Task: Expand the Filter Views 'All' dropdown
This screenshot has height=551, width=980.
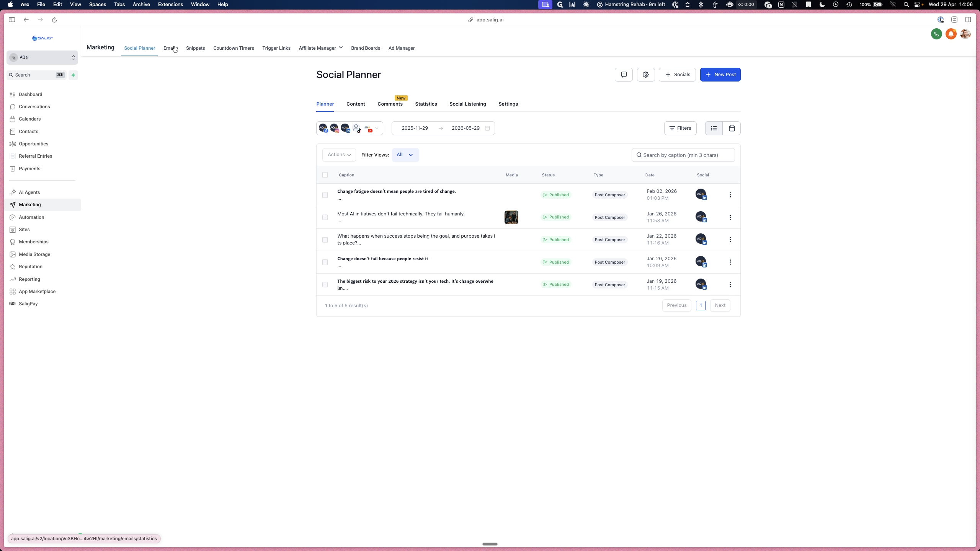Action: 405,155
